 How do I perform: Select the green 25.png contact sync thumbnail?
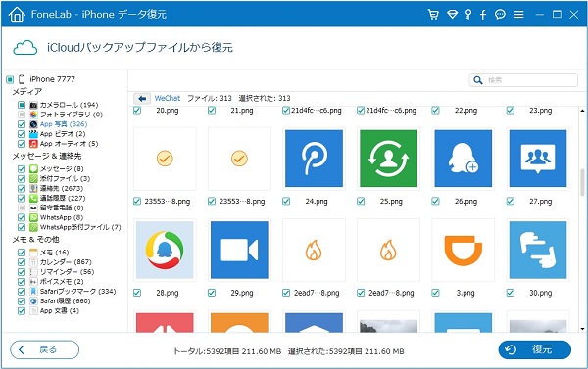[x=388, y=159]
